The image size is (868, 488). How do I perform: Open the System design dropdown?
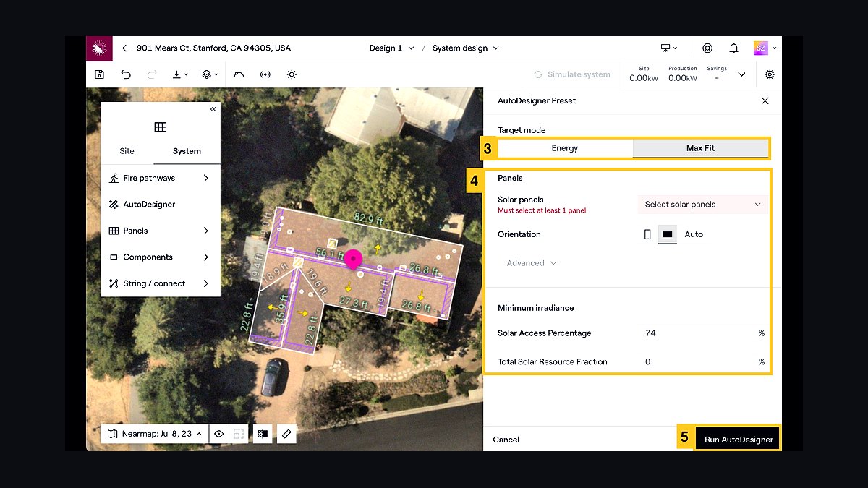[x=466, y=48]
